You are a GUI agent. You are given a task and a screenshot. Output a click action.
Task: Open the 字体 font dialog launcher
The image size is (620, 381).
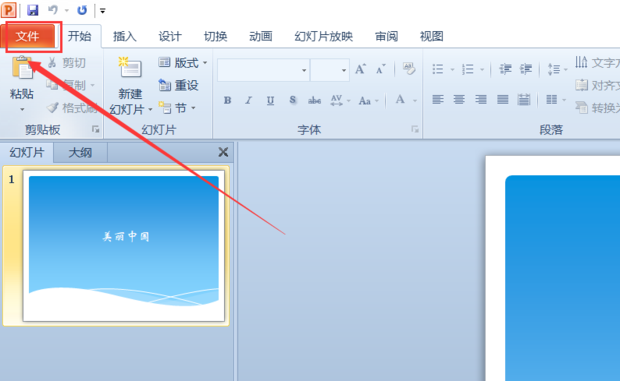[415, 129]
